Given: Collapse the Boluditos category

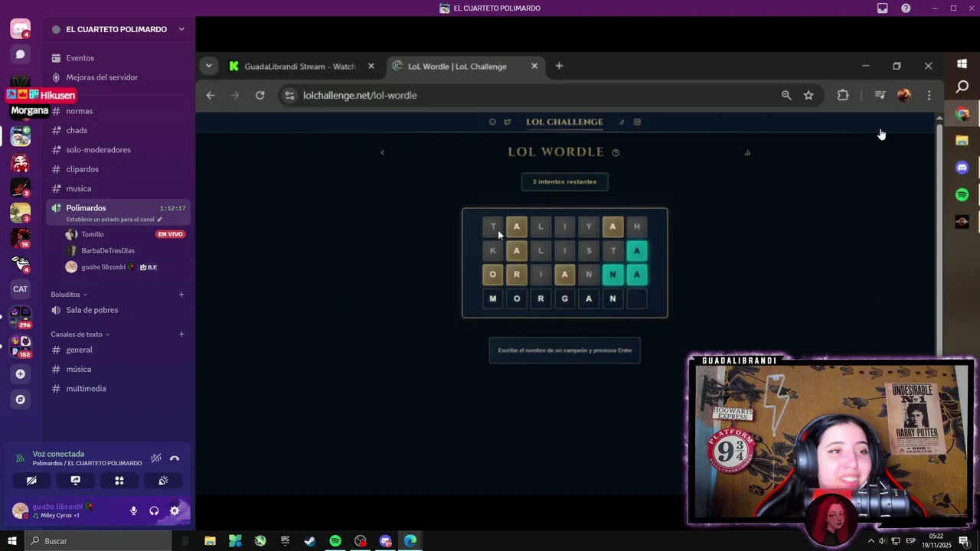Looking at the screenshot, I should click(69, 295).
